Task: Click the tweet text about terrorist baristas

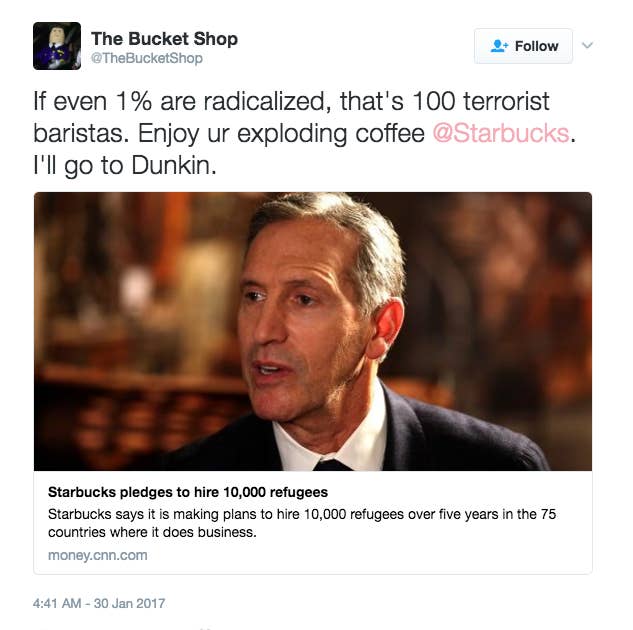Action: [304, 133]
